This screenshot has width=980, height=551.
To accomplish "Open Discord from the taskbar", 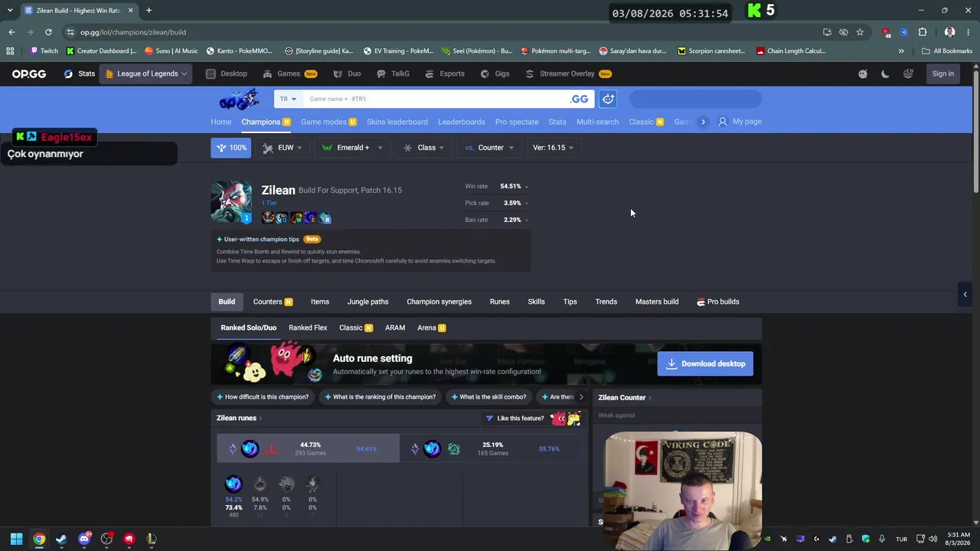I will click(84, 539).
